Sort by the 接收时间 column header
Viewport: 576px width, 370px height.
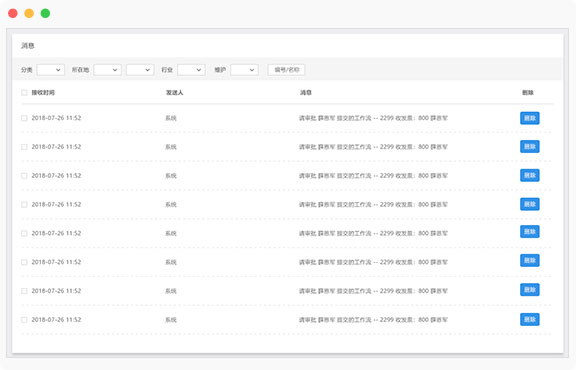(43, 93)
